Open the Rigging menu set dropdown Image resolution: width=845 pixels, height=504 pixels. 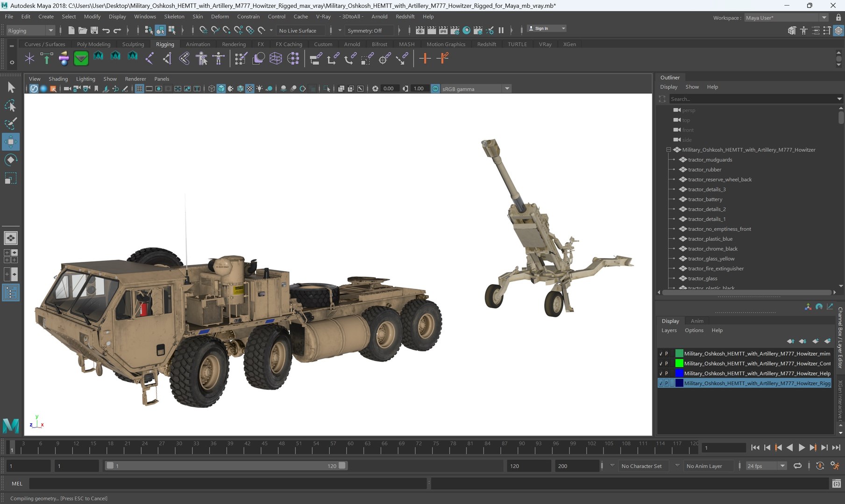click(x=31, y=30)
